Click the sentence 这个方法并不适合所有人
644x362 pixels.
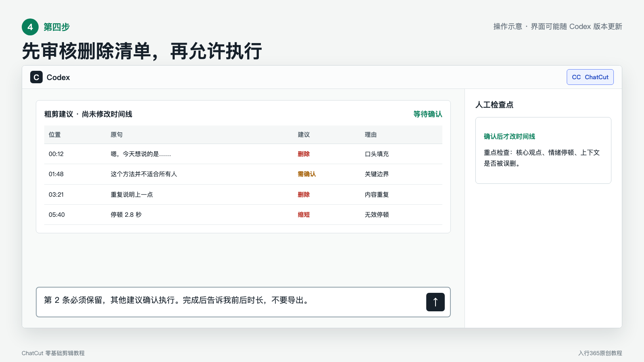pyautogui.click(x=144, y=174)
